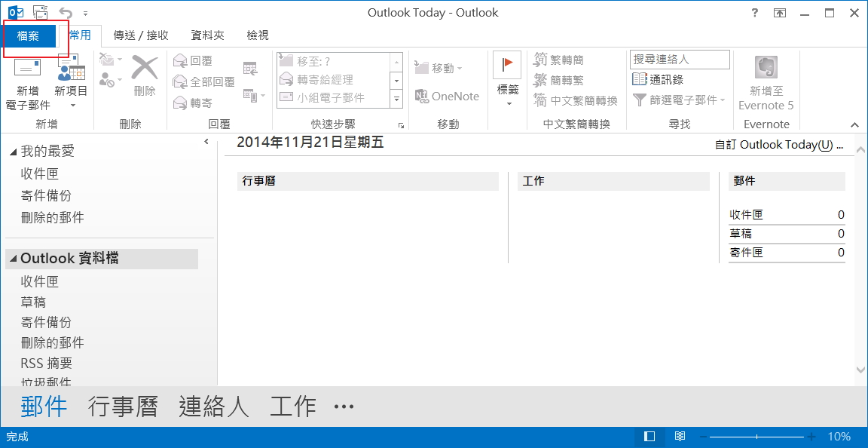
Task: Click the content pane scroll-down arrow
Action: point(860,370)
